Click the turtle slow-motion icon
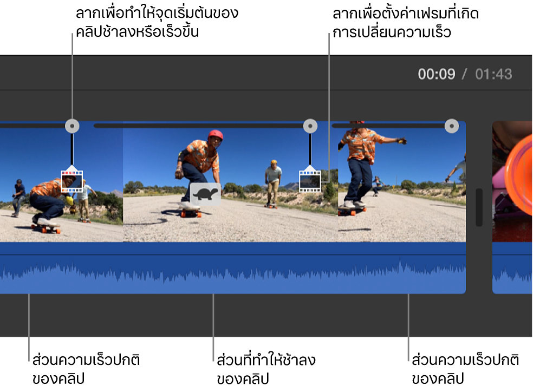The width and height of the screenshot is (533, 392). point(205,194)
